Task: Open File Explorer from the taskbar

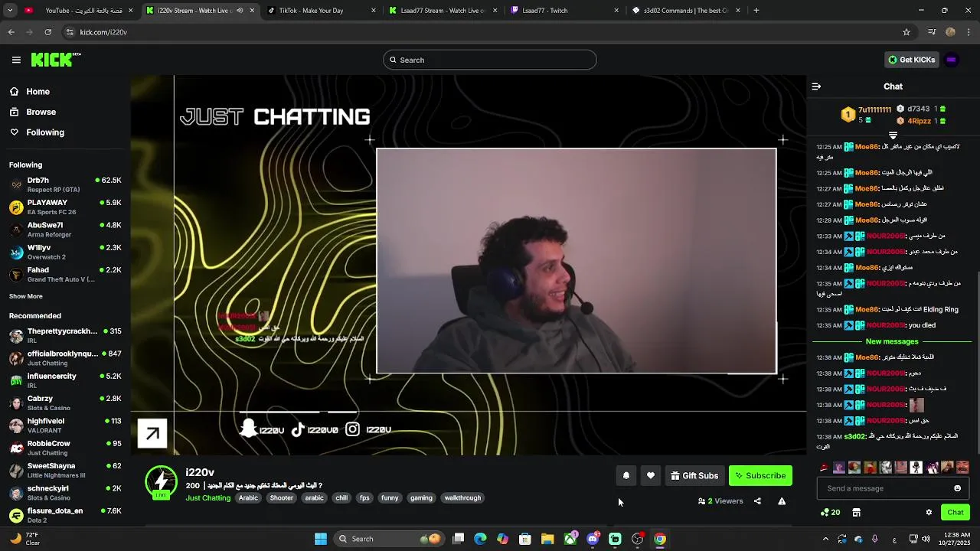Action: tap(547, 539)
